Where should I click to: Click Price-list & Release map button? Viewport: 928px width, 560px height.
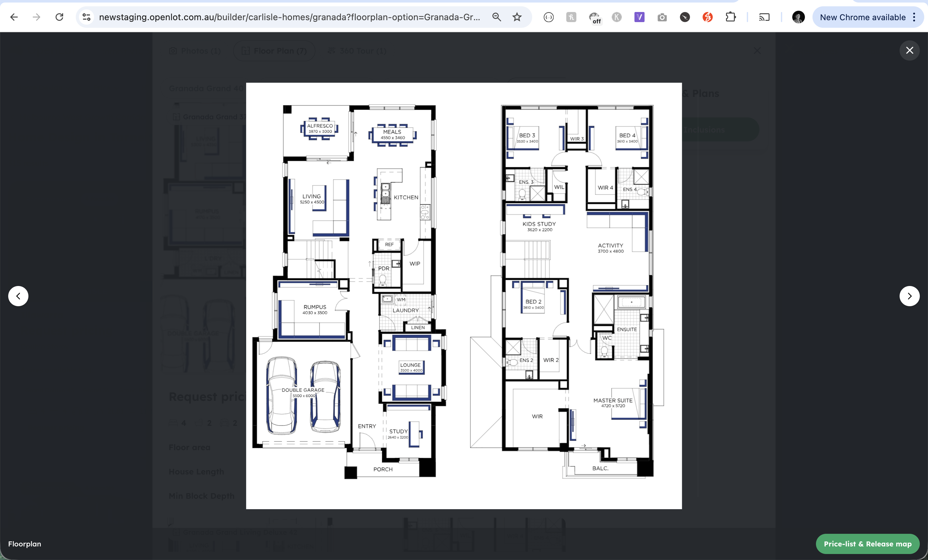(867, 544)
